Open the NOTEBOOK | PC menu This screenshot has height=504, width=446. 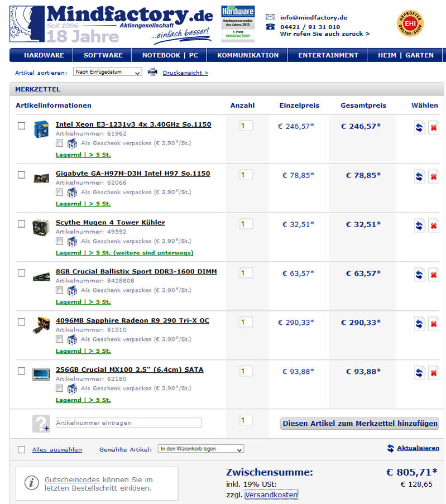[170, 55]
